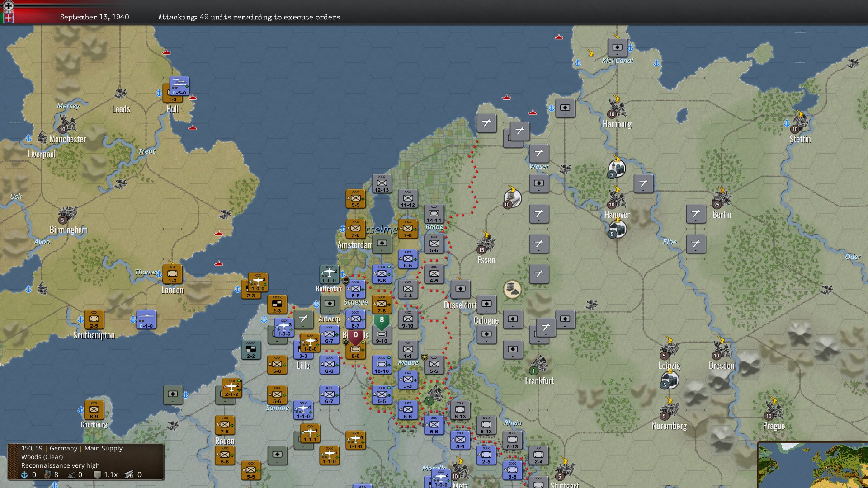868x488 pixels.
Task: Select the grey 1-1 infantry division
Action: pos(408,350)
